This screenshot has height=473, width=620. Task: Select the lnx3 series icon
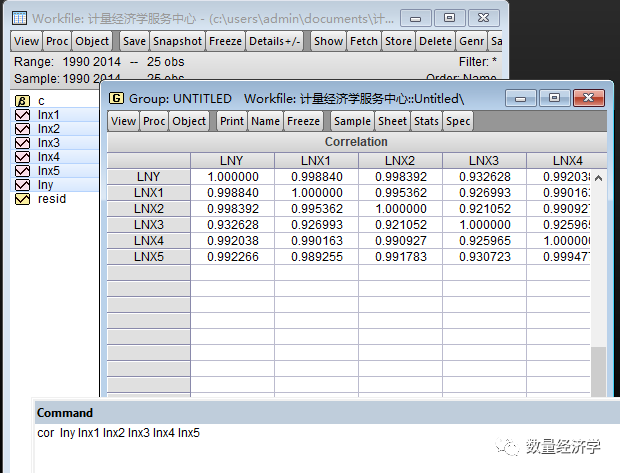click(22, 143)
